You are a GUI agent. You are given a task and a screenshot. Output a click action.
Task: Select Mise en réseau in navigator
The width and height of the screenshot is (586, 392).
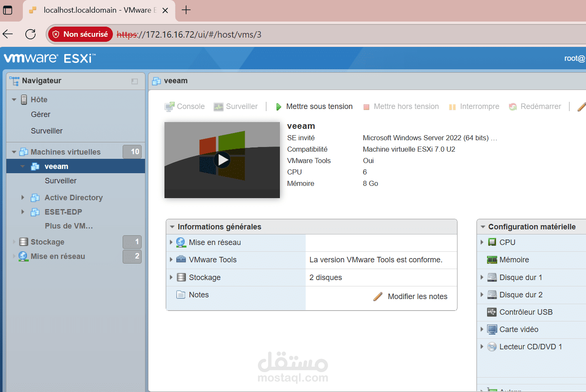58,256
